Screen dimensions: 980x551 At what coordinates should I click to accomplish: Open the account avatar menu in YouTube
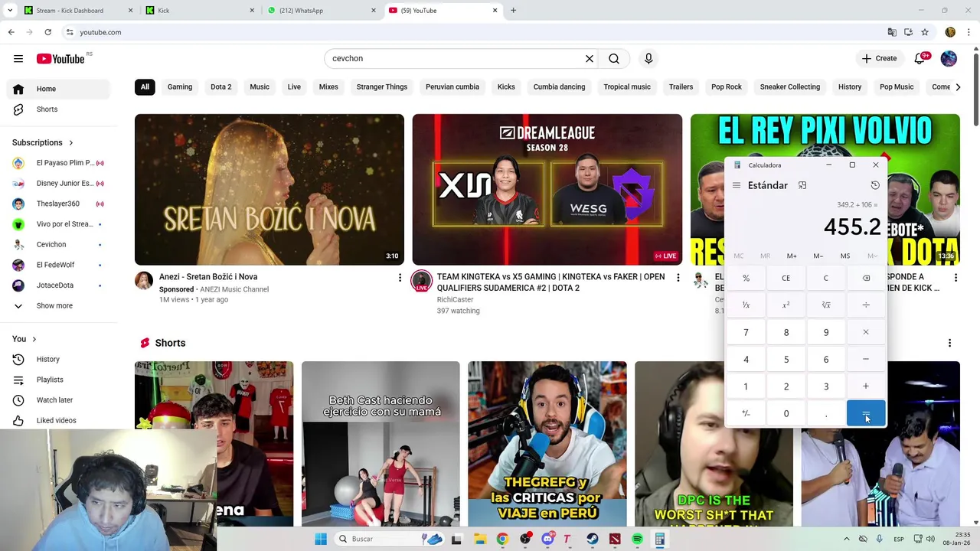[949, 58]
